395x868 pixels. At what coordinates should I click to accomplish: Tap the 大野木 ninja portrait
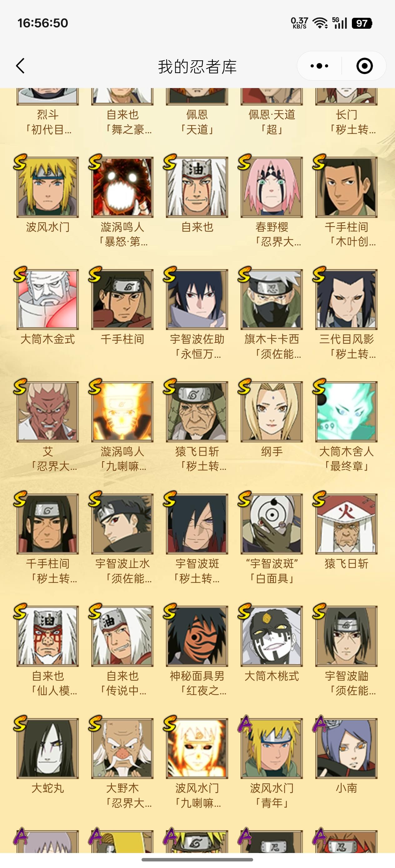pyautogui.click(x=122, y=748)
